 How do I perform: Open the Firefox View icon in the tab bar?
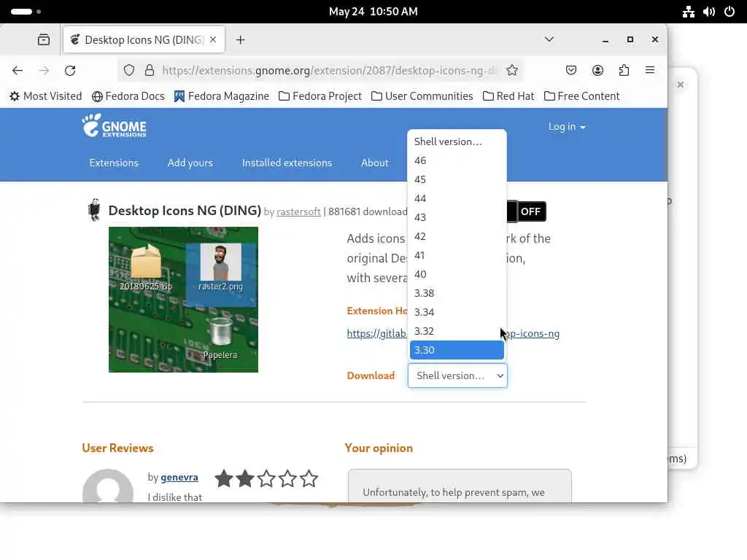pyautogui.click(x=44, y=40)
